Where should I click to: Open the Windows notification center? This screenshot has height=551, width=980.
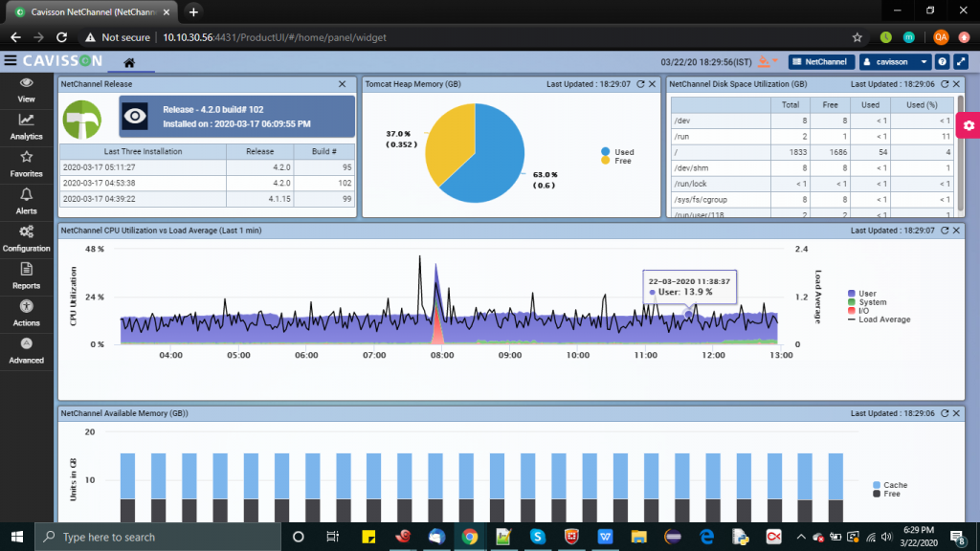(957, 537)
